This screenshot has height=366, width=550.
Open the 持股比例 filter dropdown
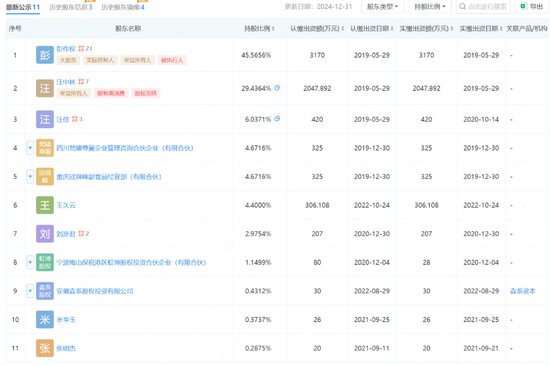pos(430,6)
